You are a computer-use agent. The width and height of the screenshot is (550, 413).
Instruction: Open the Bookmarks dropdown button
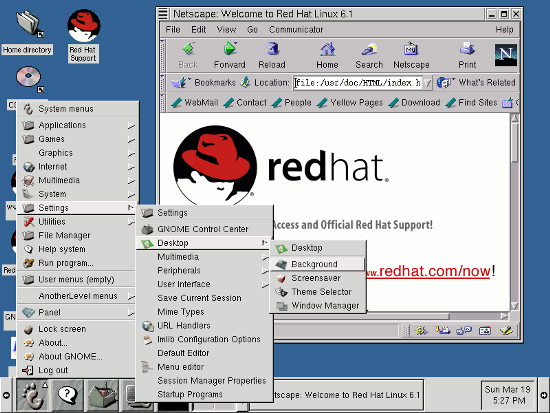click(204, 82)
